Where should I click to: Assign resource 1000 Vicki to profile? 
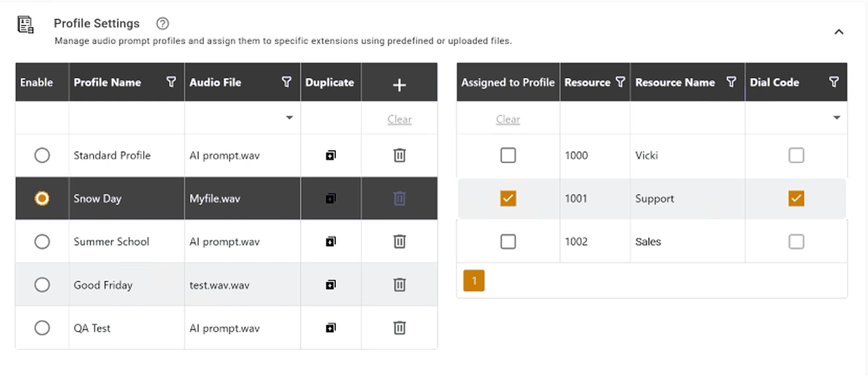coord(508,155)
